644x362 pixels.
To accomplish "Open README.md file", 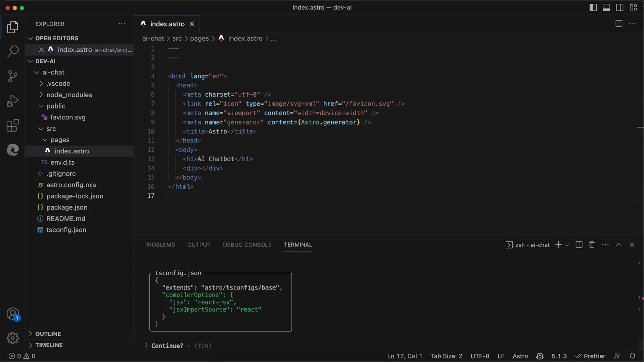I will point(79,219).
